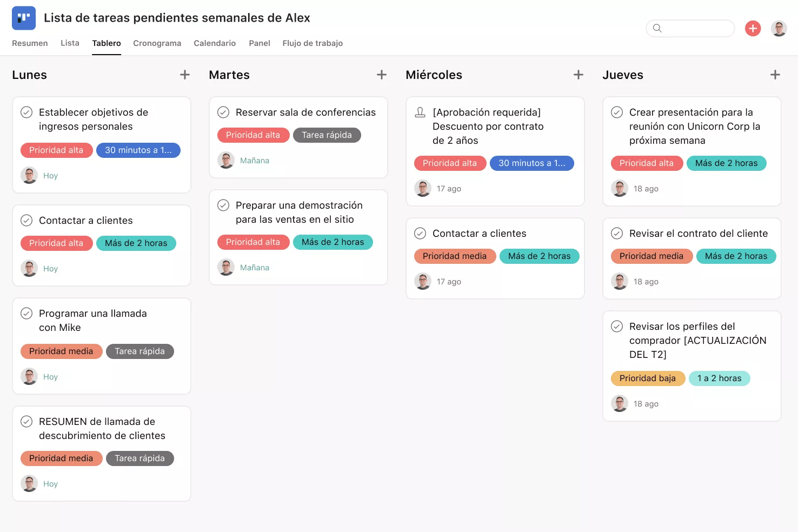Add a task to the Martes column
The image size is (798, 532).
382,75
